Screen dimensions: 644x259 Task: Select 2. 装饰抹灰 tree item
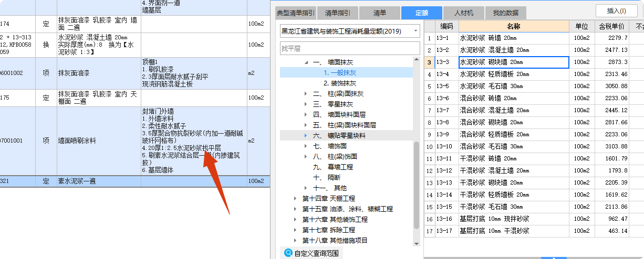pyautogui.click(x=340, y=83)
